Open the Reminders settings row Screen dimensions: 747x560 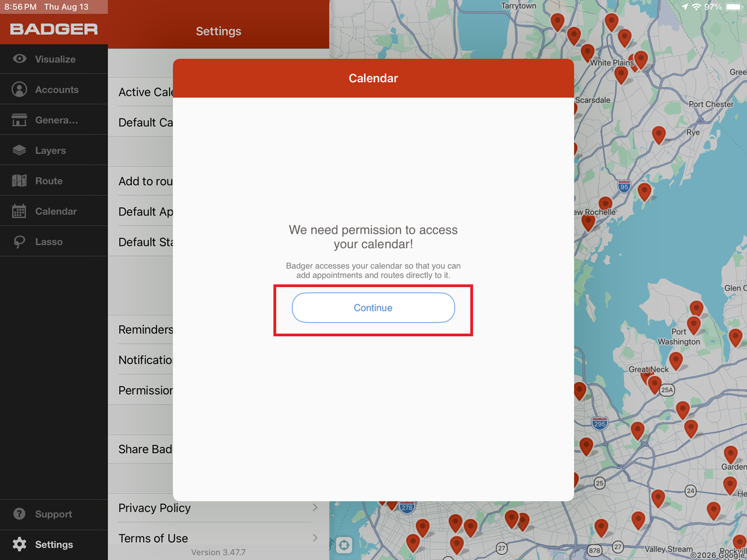141,329
